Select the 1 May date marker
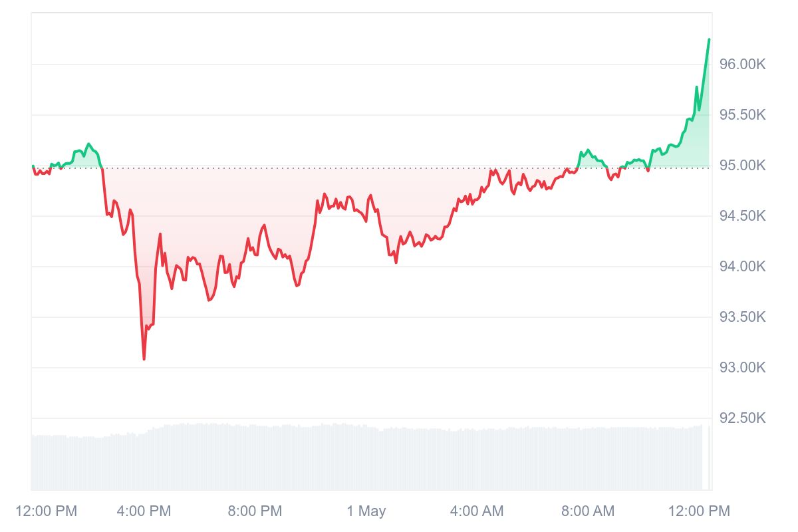Screen dimensions: 798x532 (366, 511)
